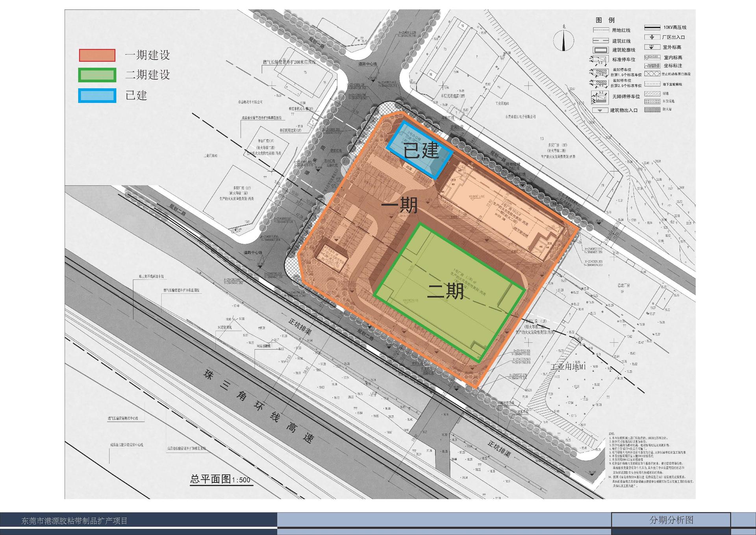Viewport: 756px width, 535px height.
Task: Click the 东莞市港源胶粘带制品扩产项目 footer title
Action: pyautogui.click(x=74, y=521)
